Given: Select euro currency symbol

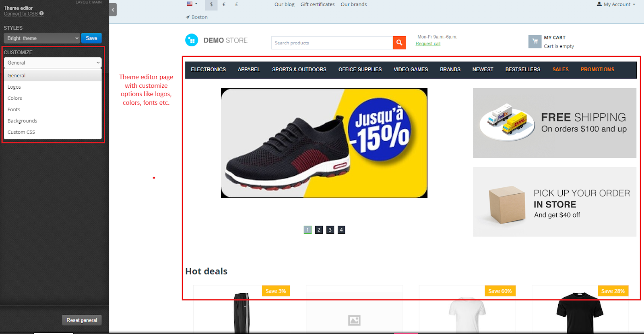Looking at the screenshot, I should point(224,5).
